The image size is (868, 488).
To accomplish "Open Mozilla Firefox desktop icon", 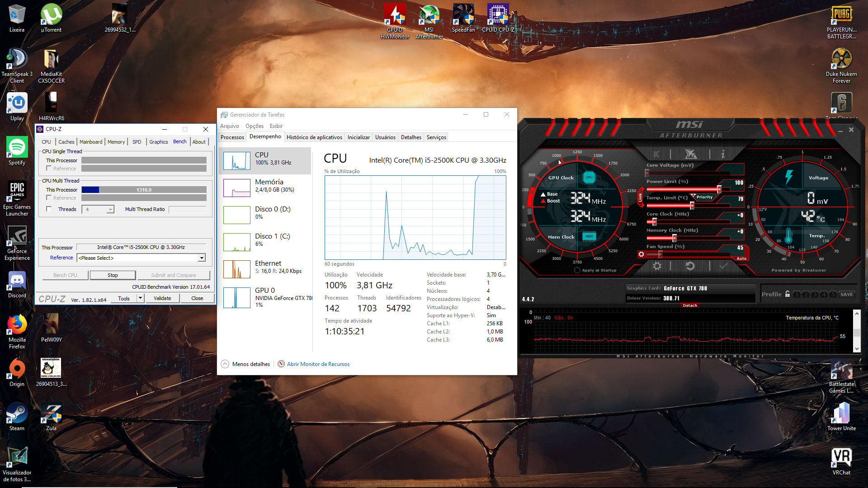I will tap(17, 331).
